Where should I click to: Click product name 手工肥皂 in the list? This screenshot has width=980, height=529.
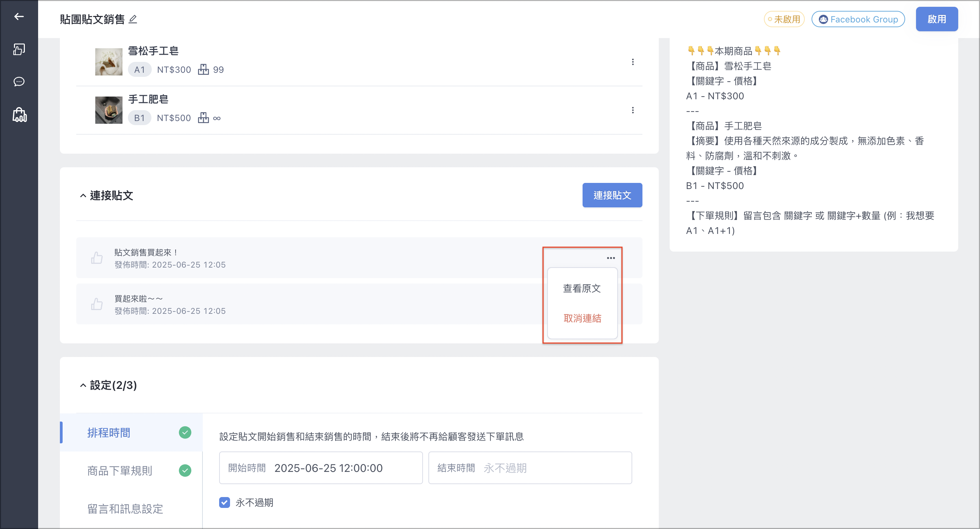148,99
